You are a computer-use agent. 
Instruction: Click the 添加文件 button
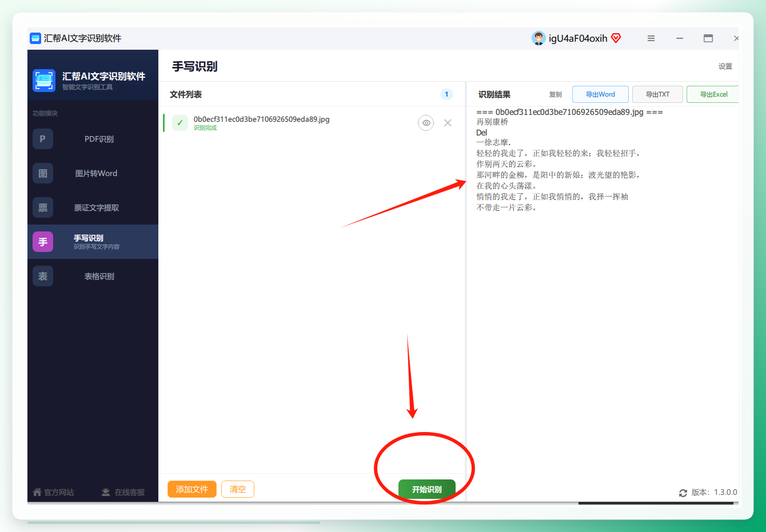point(192,489)
